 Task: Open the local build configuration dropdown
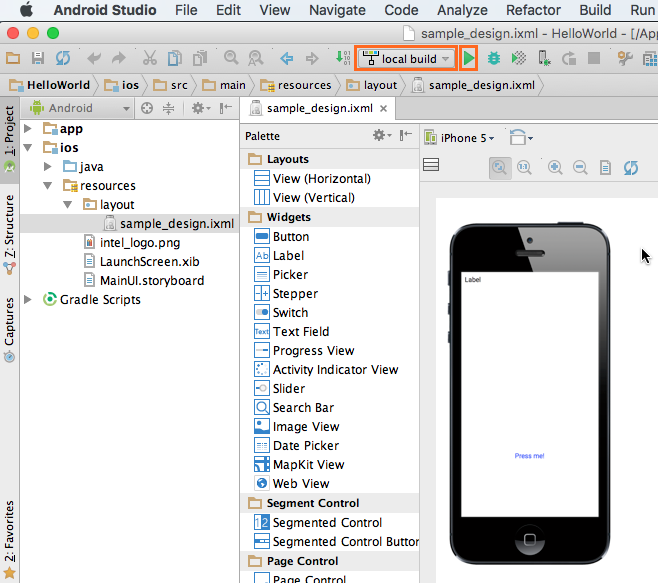[408, 59]
